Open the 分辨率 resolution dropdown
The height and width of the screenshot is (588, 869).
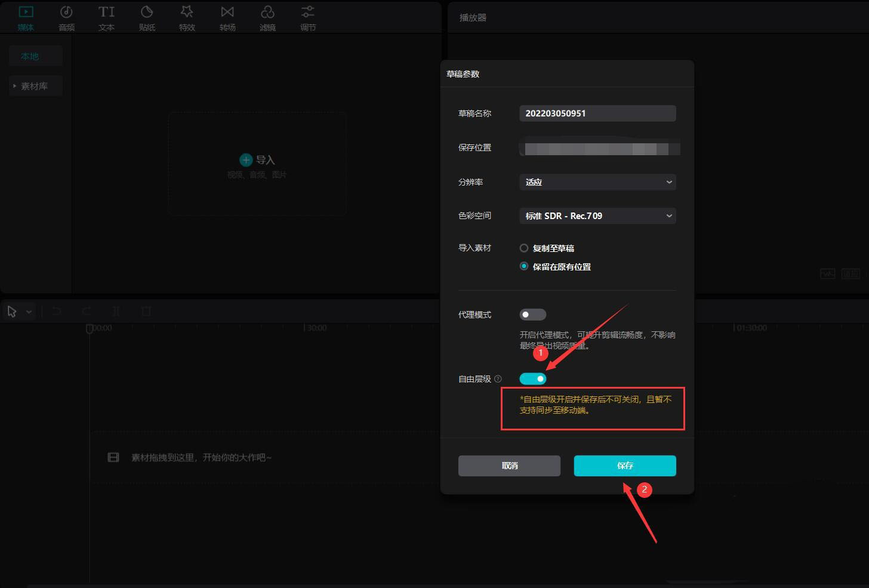[x=597, y=182]
